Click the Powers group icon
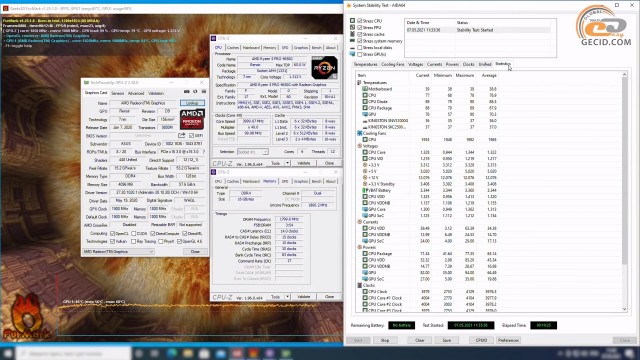Image resolution: width=640 pixels, height=360 pixels. (360, 247)
